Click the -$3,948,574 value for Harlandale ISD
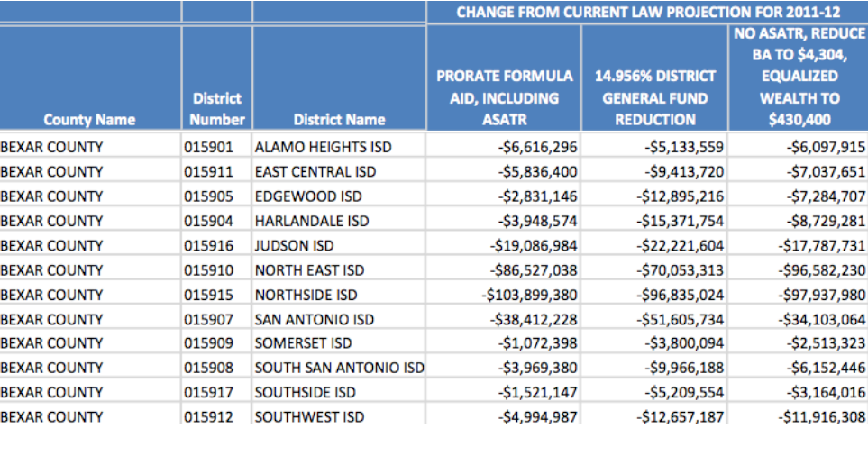Viewport: 868px width, 465px height. 537,222
